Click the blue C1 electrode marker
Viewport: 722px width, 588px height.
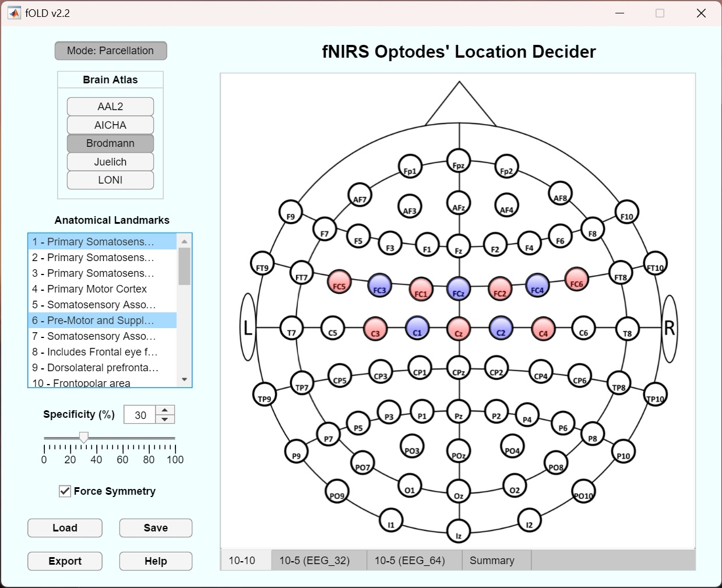417,328
